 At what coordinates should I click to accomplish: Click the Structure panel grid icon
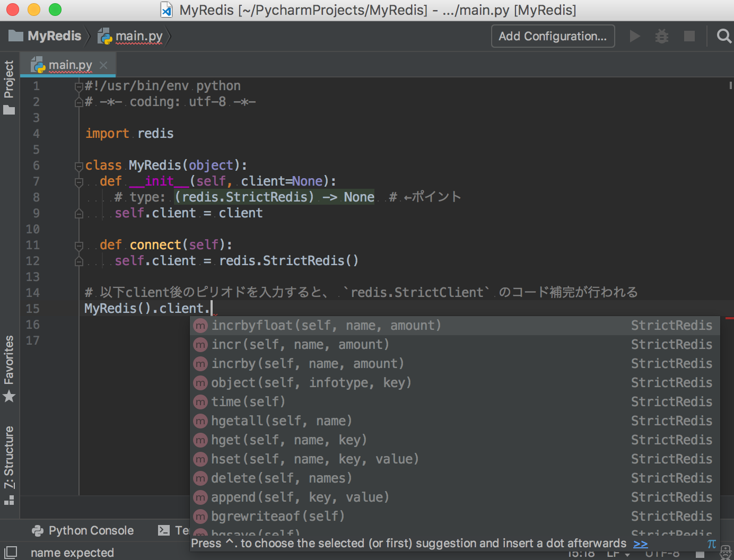pyautogui.click(x=9, y=500)
